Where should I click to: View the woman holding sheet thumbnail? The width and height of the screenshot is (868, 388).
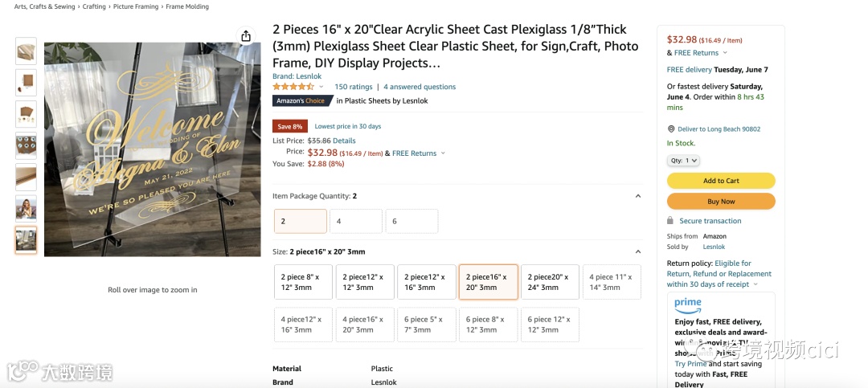tap(26, 208)
